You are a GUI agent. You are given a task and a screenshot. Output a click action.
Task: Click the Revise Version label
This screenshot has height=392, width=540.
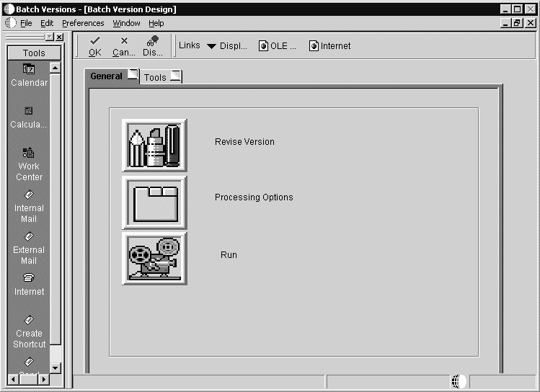(244, 142)
